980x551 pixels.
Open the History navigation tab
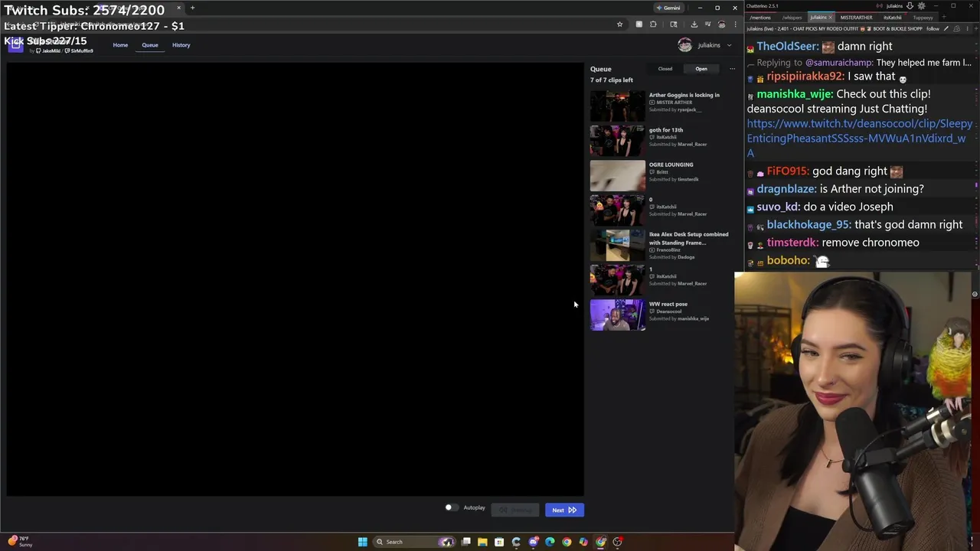tap(181, 45)
